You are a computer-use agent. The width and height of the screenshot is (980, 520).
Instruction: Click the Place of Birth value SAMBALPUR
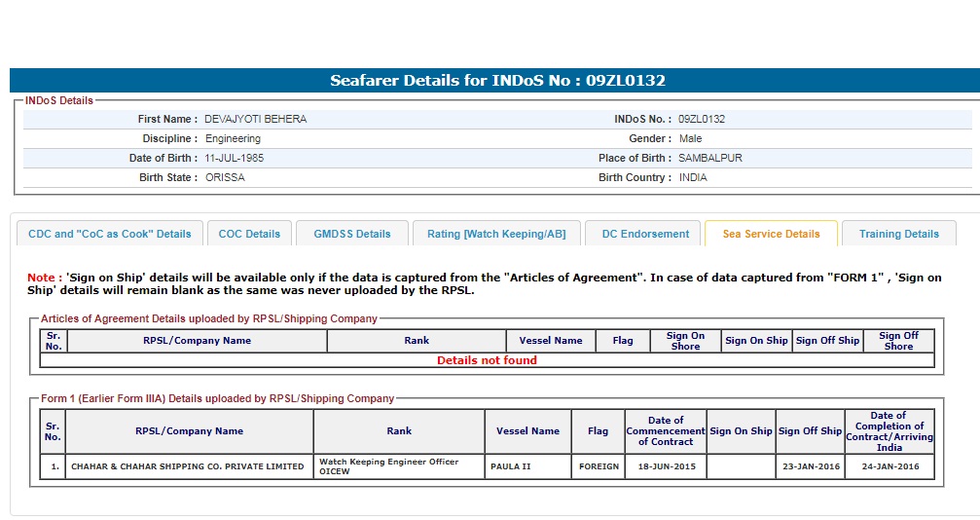710,158
